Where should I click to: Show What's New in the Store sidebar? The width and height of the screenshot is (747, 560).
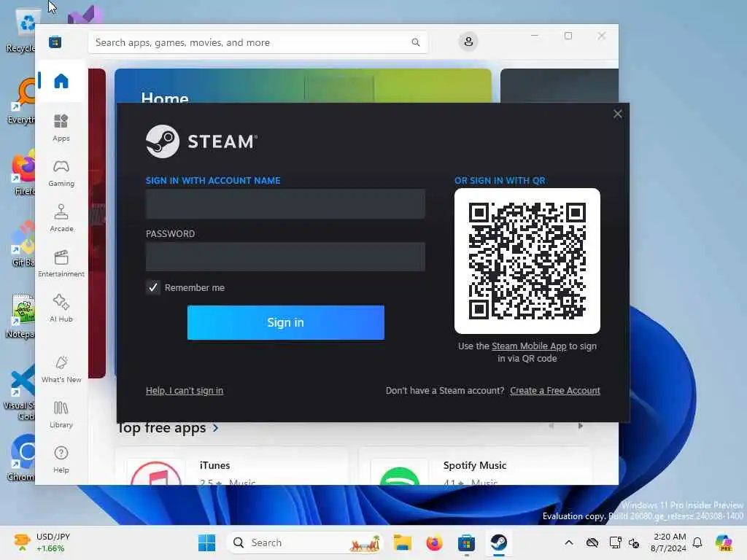click(61, 369)
